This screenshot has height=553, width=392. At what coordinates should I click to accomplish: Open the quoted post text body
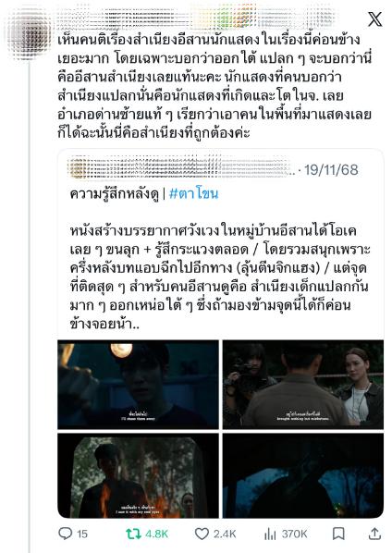pyautogui.click(x=219, y=277)
